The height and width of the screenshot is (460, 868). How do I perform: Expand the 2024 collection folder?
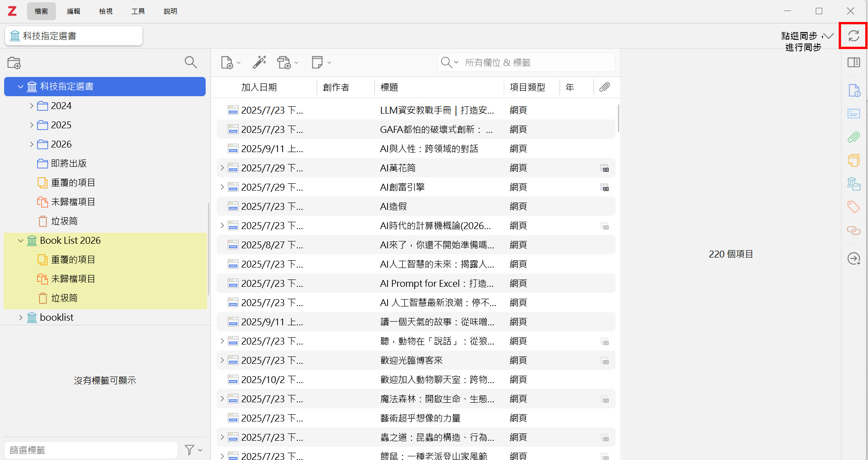32,106
